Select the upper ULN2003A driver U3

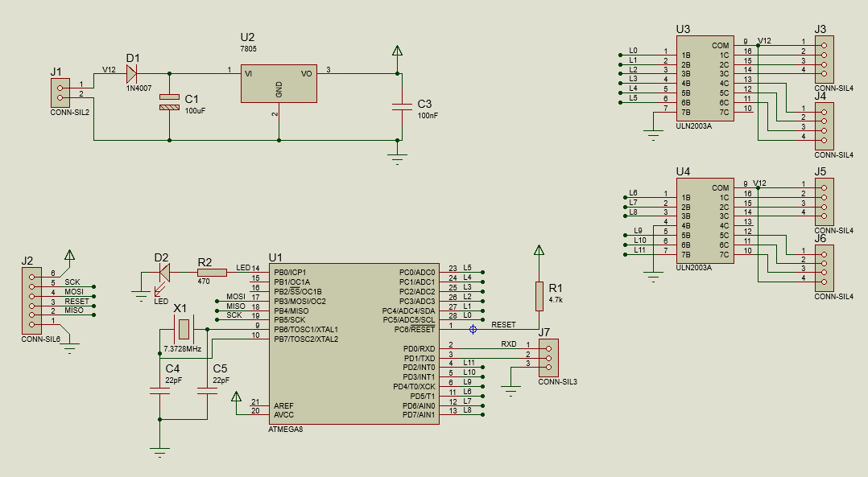click(x=705, y=79)
